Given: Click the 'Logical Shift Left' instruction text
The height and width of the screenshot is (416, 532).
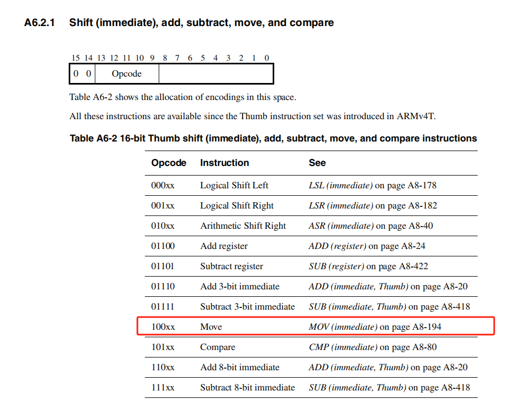Looking at the screenshot, I should tap(234, 186).
